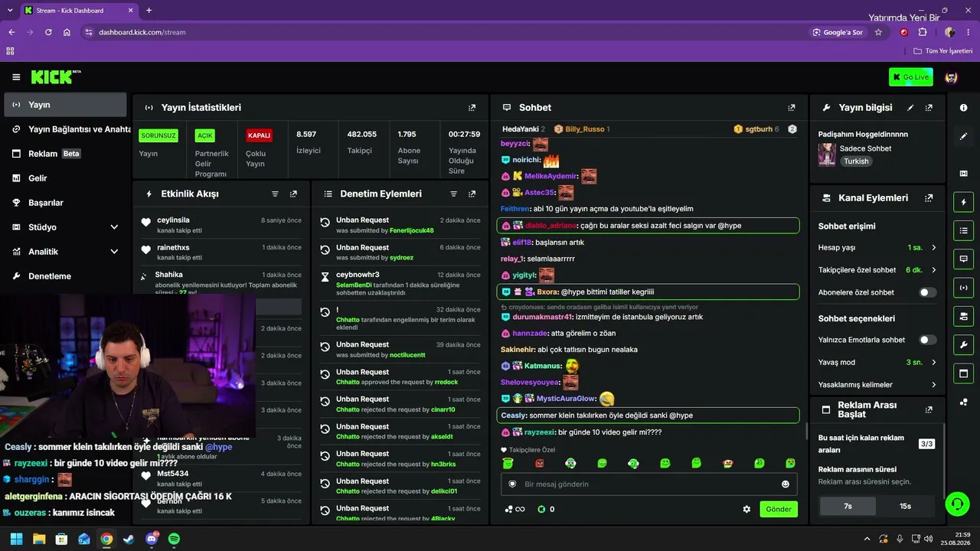Viewport: 980px width, 551px height.
Task: Bookmark this page with the star icon
Action: [x=878, y=32]
